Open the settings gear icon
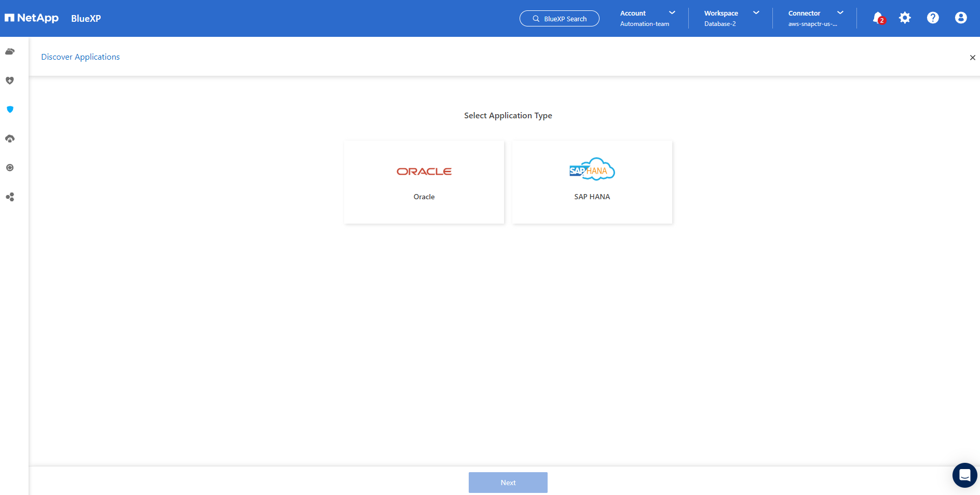 click(905, 18)
